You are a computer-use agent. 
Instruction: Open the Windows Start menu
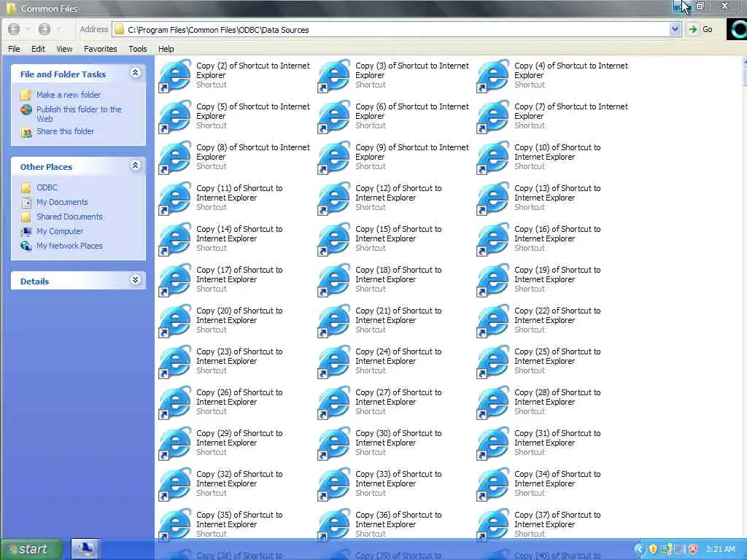[x=31, y=549]
